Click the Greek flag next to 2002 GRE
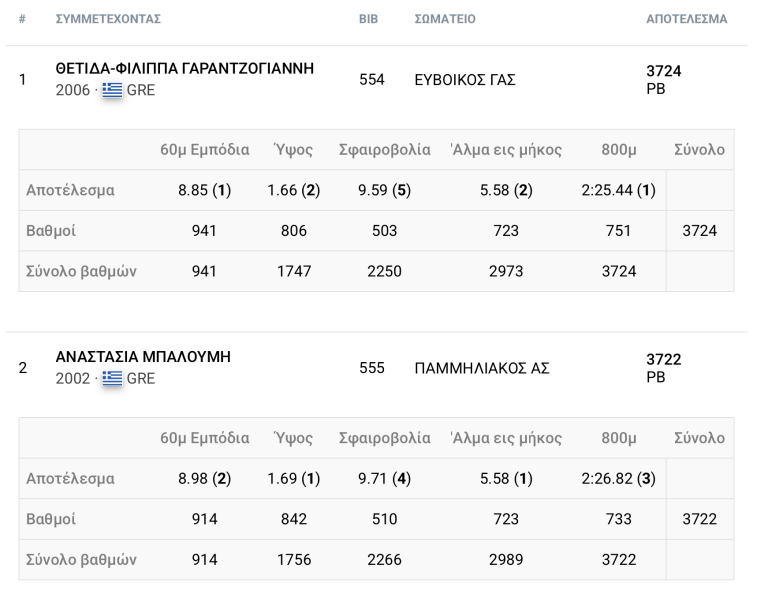This screenshot has width=768, height=590. click(112, 378)
